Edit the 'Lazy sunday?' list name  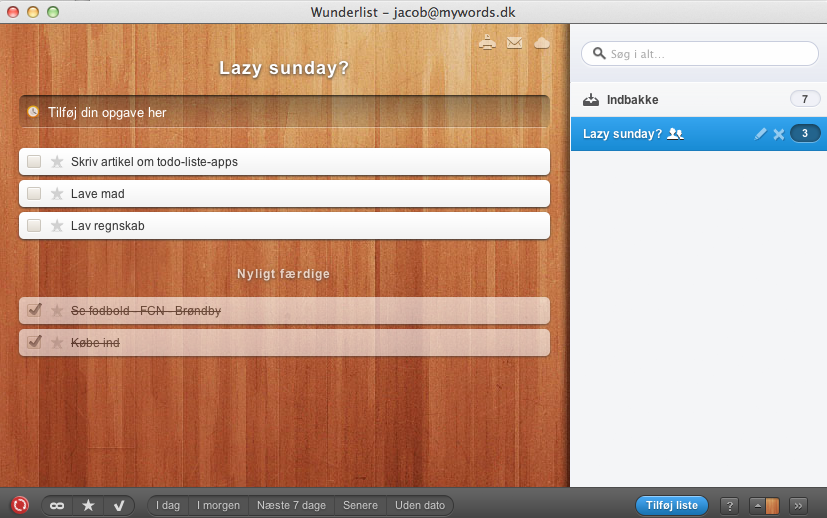pos(760,134)
